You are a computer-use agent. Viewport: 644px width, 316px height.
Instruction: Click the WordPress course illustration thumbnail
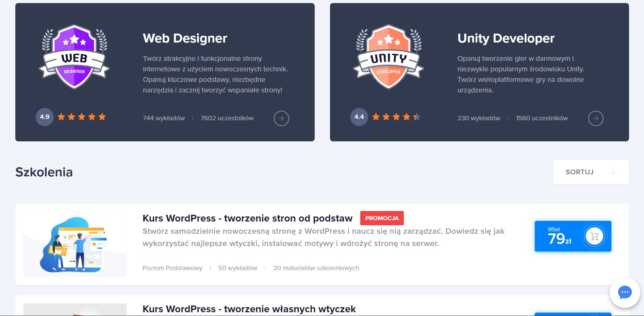[75, 244]
